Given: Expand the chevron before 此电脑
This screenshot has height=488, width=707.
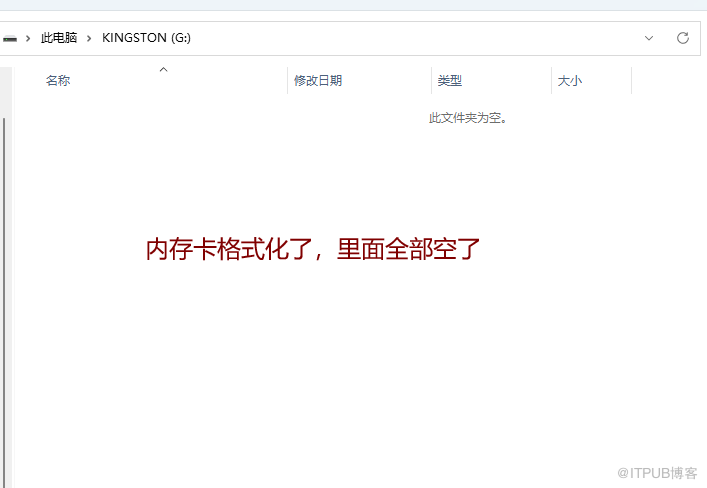Looking at the screenshot, I should coord(28,38).
